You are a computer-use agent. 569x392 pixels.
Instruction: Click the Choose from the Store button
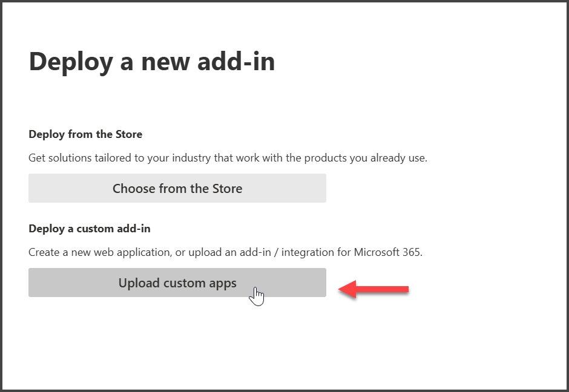177,188
